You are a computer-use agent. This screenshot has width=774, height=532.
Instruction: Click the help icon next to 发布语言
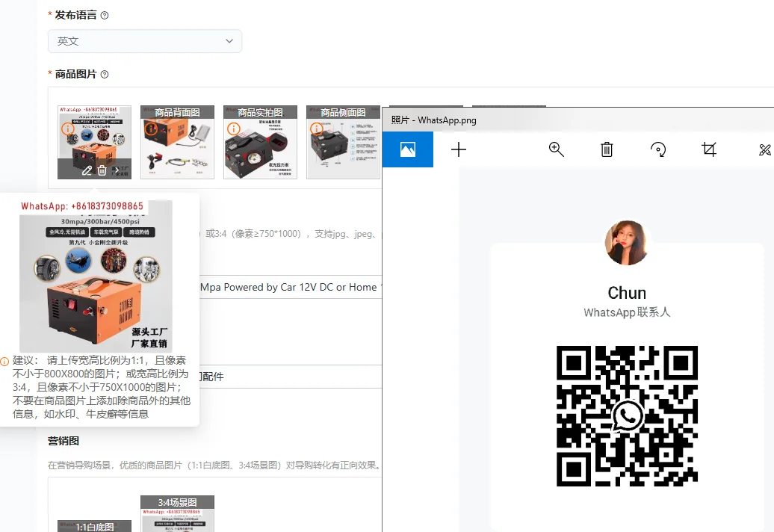pos(105,15)
